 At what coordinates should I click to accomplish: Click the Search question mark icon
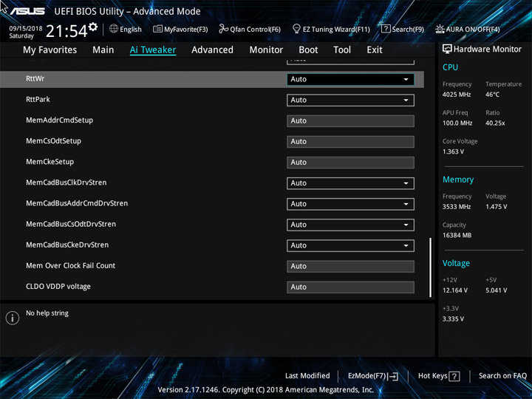coord(386,29)
